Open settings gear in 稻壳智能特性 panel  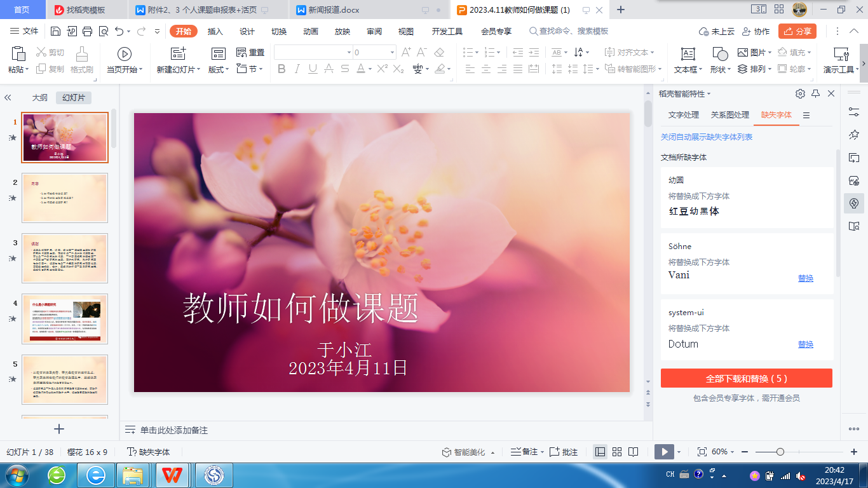pyautogui.click(x=800, y=94)
